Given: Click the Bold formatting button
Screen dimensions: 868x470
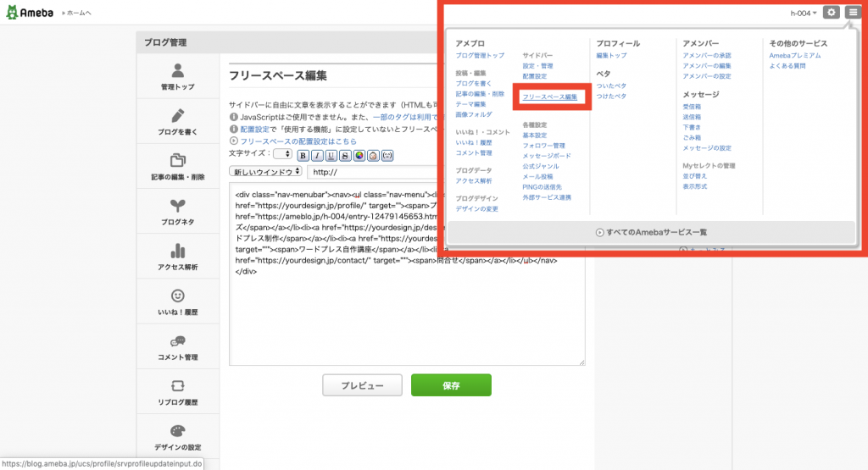Looking at the screenshot, I should pyautogui.click(x=303, y=155).
